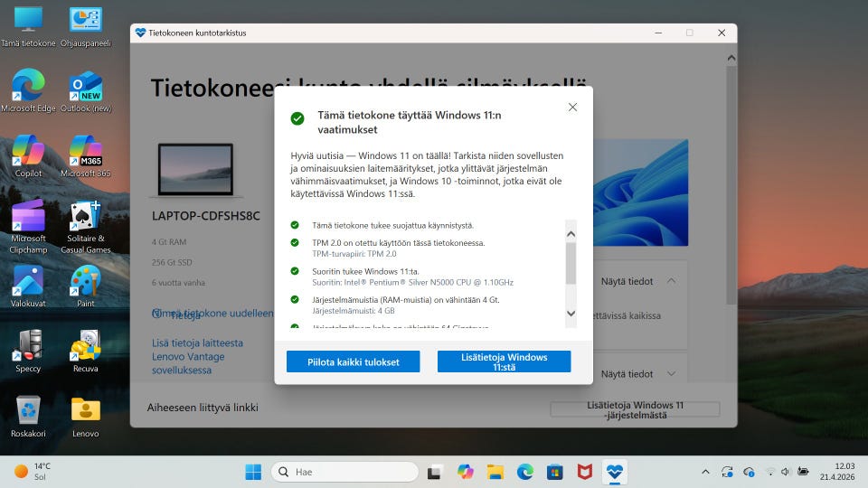868x488 pixels.
Task: Minimize the Tietokoneen kuntotarkistus window
Action: 658,33
